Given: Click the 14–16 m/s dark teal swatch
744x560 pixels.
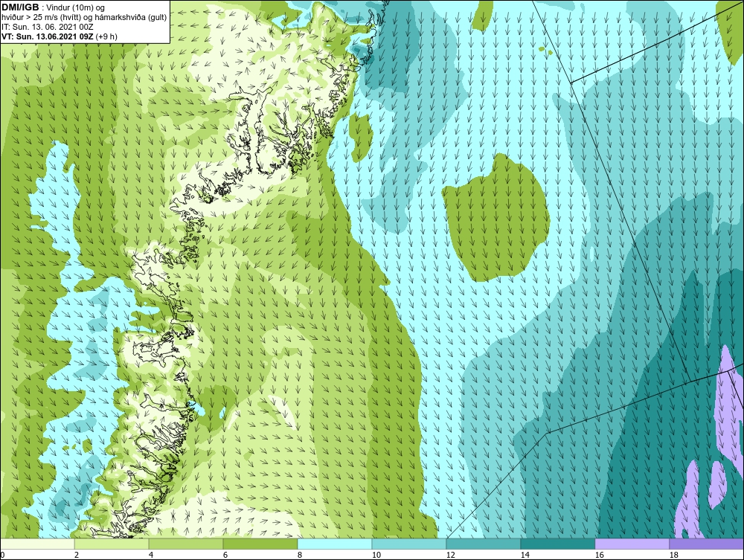Looking at the screenshot, I should 557,544.
